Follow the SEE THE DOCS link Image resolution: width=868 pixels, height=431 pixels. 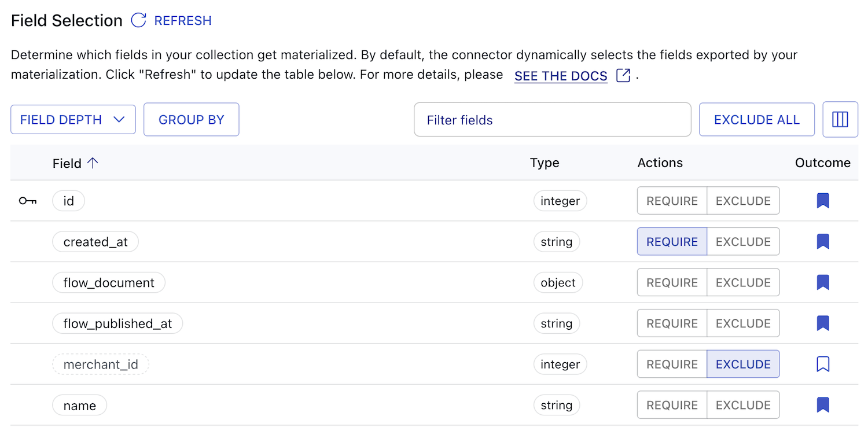coord(560,75)
